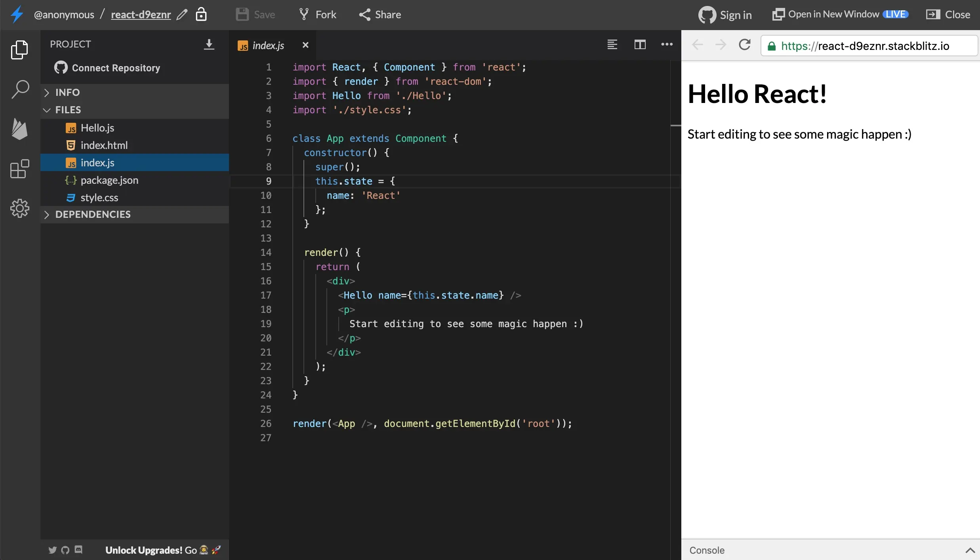Open the editor more actions menu
Viewport: 980px width, 560px height.
[667, 44]
